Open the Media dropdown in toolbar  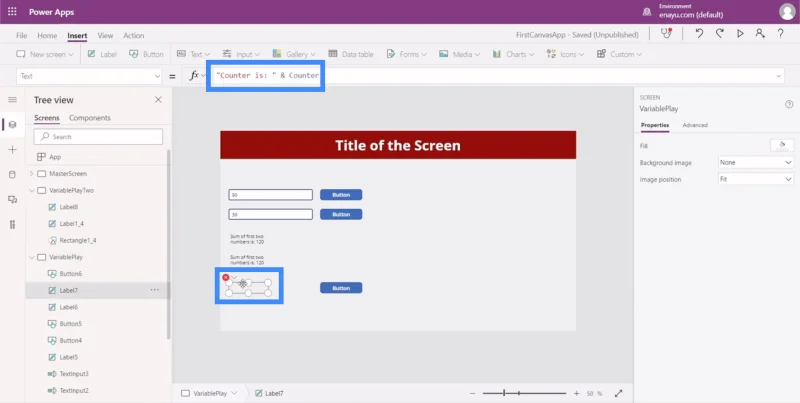459,54
